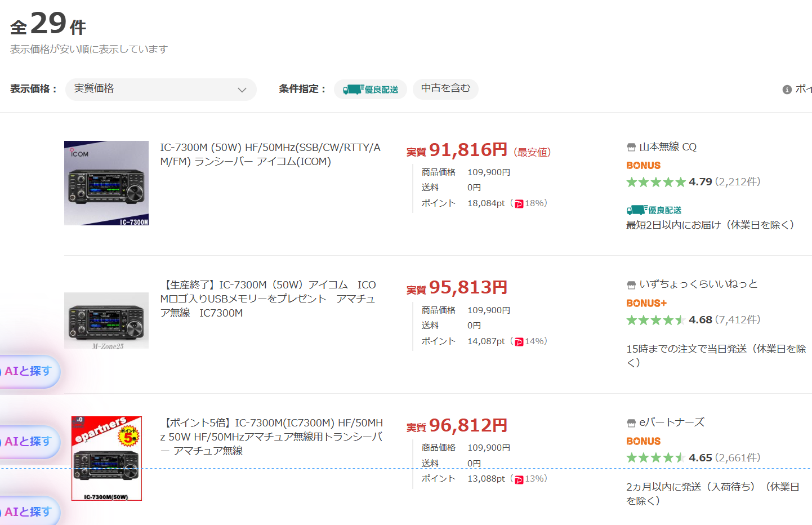Visit the いずちょっくらいいねっと store link
Viewport: 812px width, 525px height.
coord(698,284)
